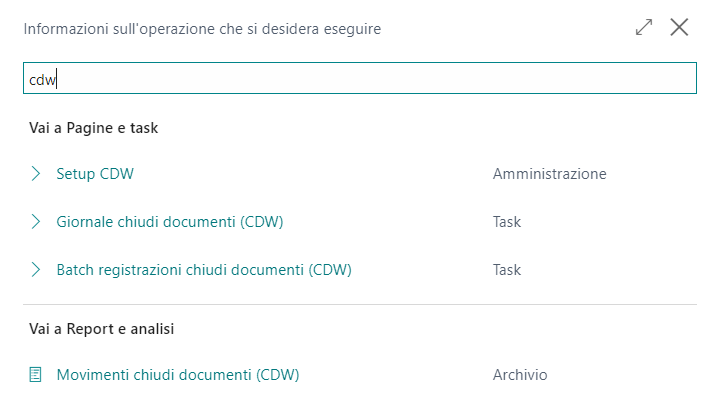Expand the dialog to full screen
This screenshot has height=402, width=706.
(x=644, y=28)
